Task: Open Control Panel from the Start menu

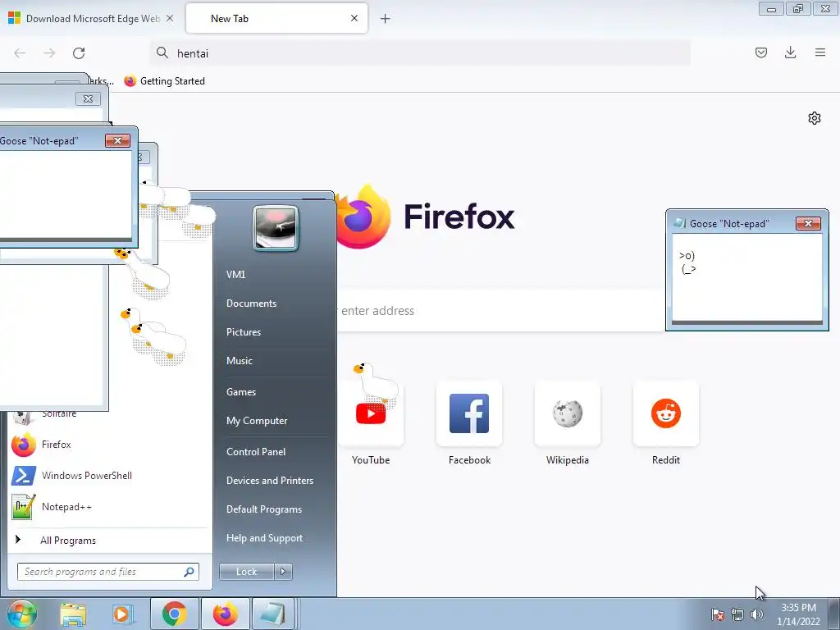Action: click(256, 452)
